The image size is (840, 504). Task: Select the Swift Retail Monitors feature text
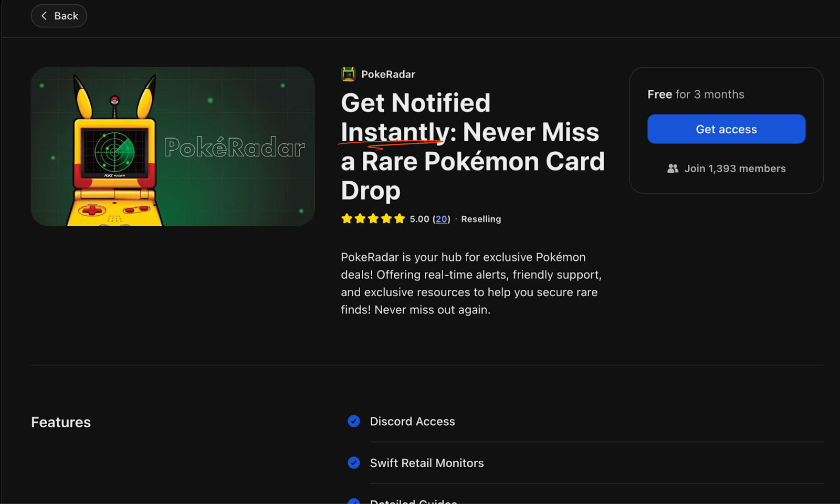427,463
